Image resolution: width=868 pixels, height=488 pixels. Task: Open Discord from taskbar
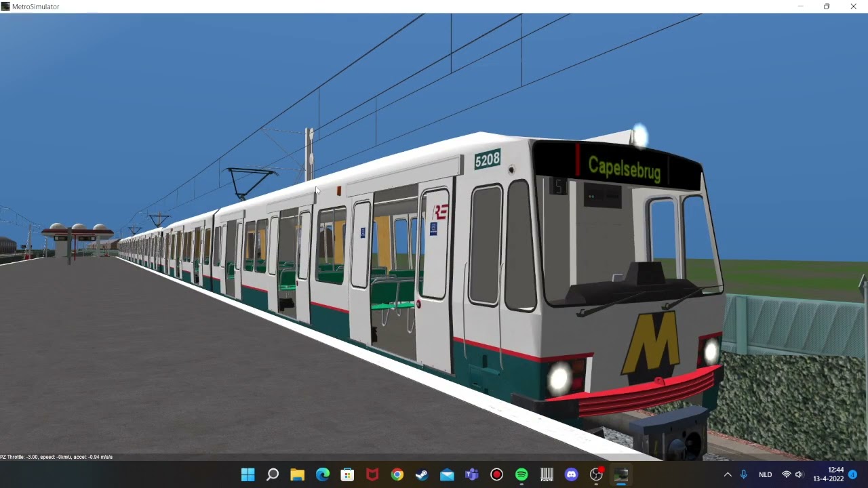coord(571,474)
